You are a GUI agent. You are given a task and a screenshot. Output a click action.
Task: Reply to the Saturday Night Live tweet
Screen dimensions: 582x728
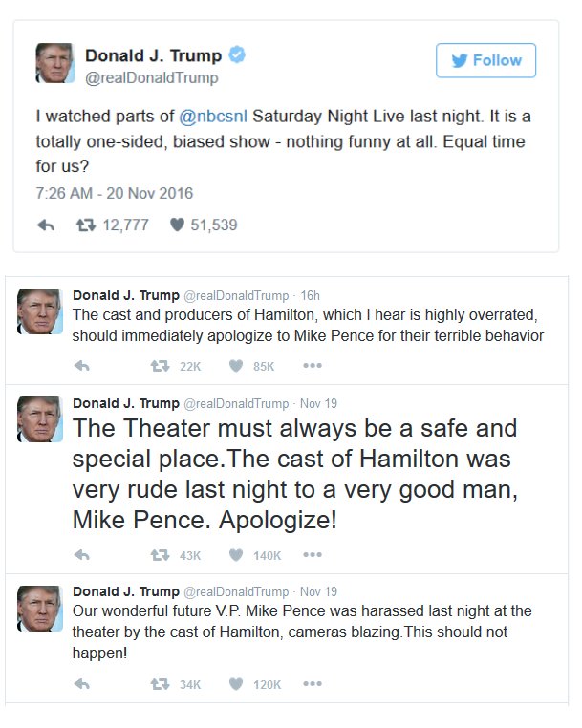46,225
